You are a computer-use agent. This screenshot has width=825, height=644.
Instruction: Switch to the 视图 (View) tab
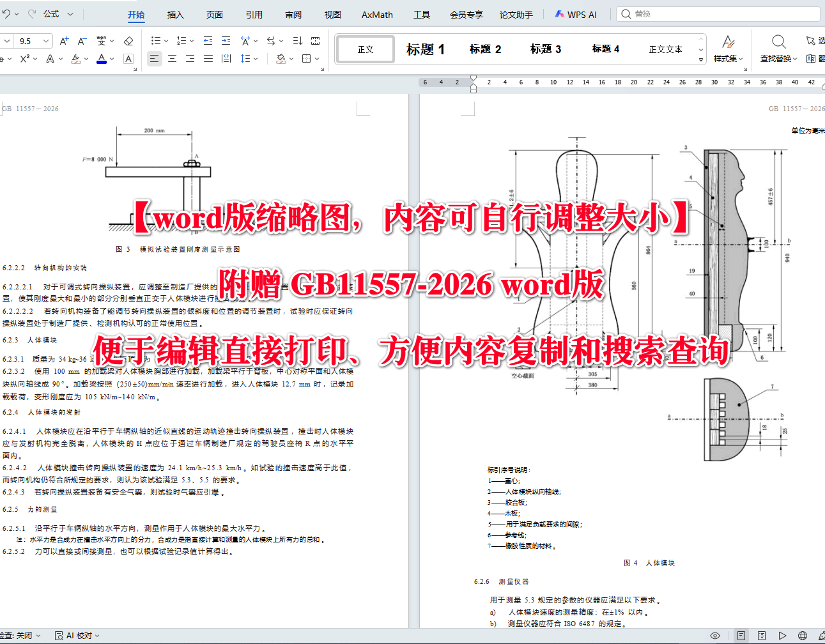click(333, 15)
